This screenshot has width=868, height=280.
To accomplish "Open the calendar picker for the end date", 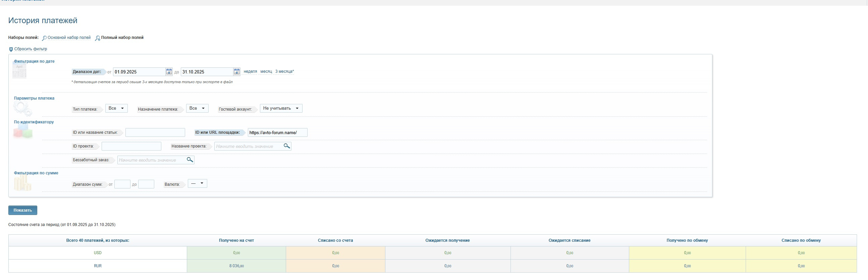I will tap(237, 71).
